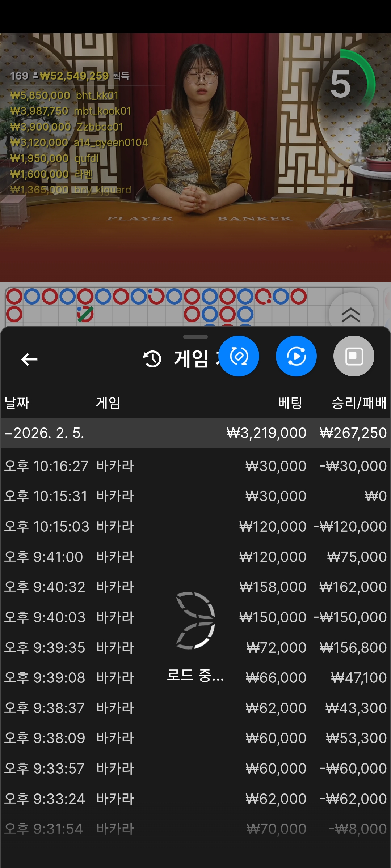Collapse the 2026. 2. 5. date group
Viewport: 391px width, 868px height.
click(x=195, y=433)
